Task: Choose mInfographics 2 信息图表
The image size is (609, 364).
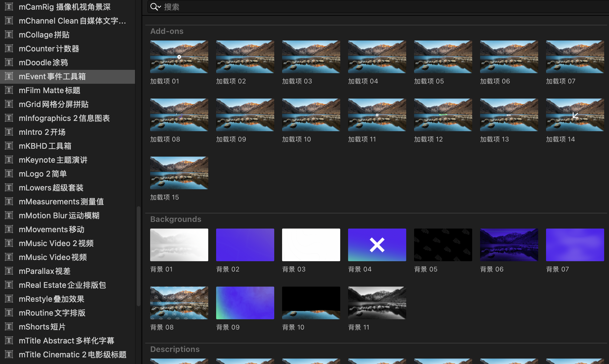Action: [67, 118]
